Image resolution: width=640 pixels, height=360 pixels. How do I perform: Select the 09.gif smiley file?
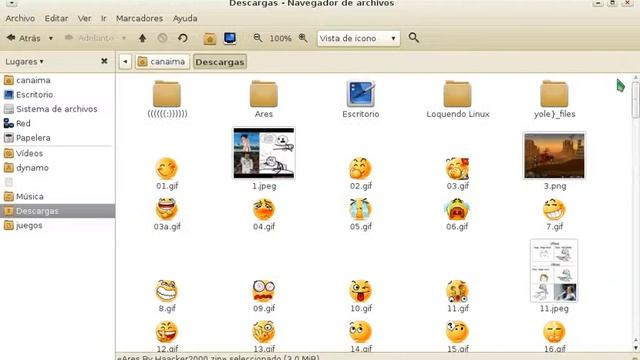pos(264,296)
